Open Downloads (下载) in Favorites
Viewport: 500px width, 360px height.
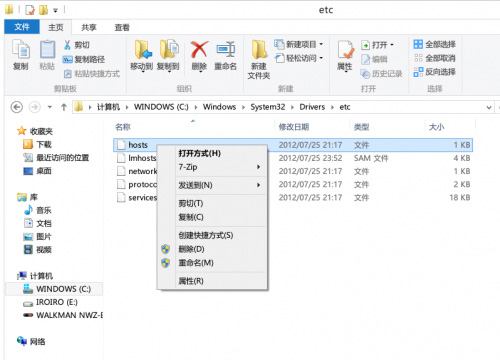pyautogui.click(x=37, y=144)
